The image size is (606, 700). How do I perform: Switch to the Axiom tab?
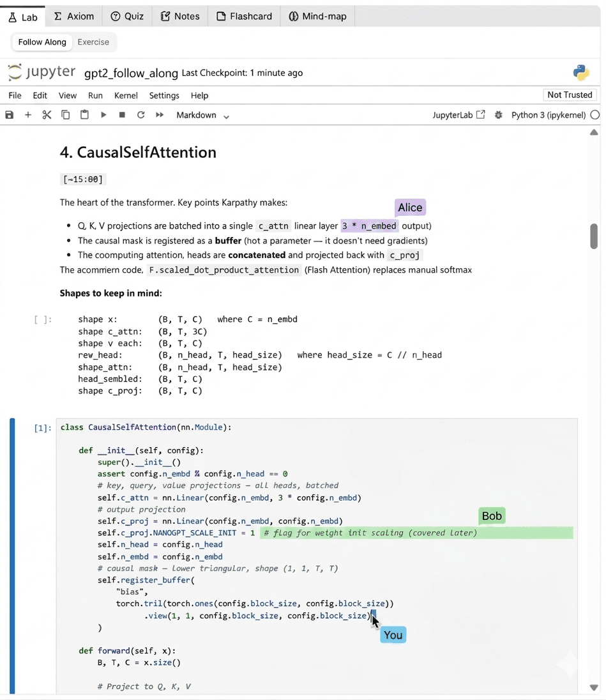pyautogui.click(x=73, y=17)
